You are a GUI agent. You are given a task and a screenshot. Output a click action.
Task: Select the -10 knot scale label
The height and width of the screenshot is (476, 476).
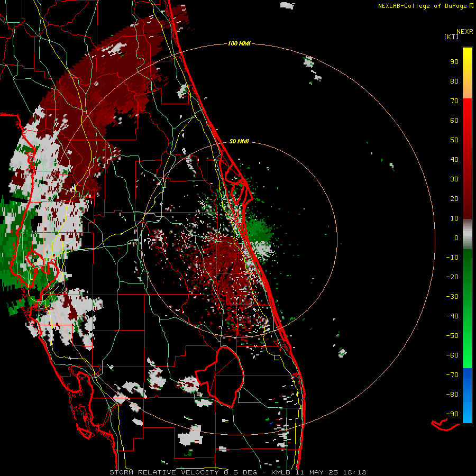coord(452,258)
